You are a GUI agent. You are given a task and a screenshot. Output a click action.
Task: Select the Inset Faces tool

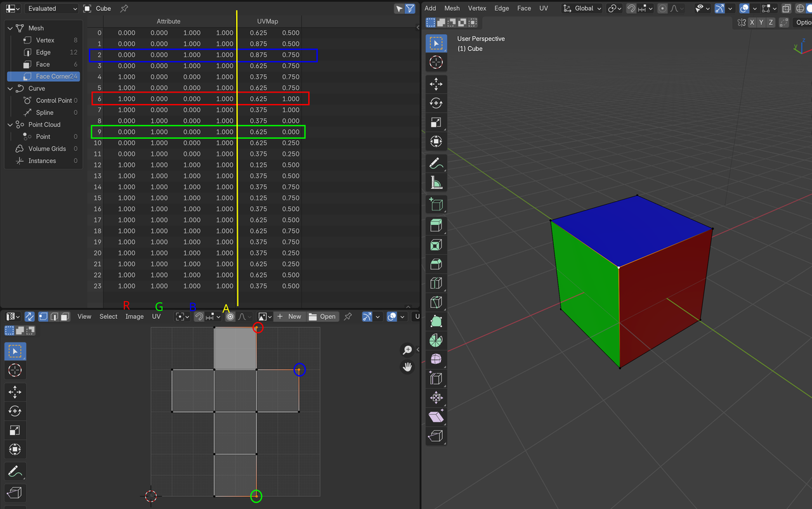436,245
